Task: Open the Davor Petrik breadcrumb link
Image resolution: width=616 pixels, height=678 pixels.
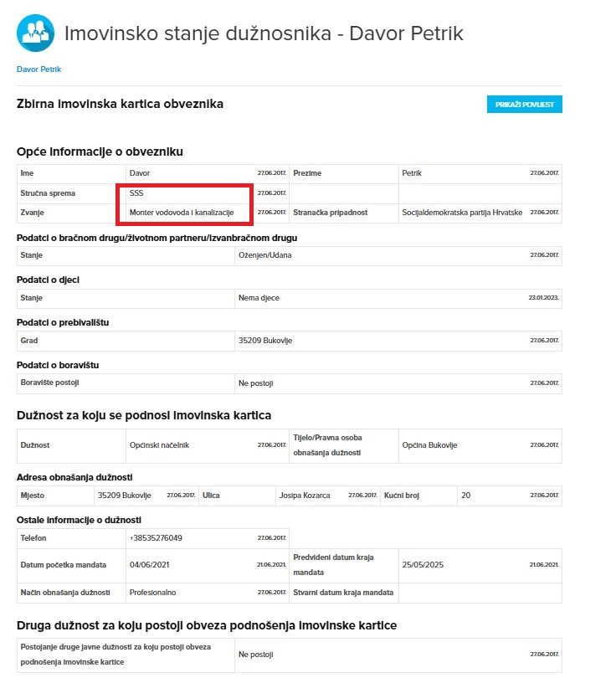Action: click(x=38, y=69)
